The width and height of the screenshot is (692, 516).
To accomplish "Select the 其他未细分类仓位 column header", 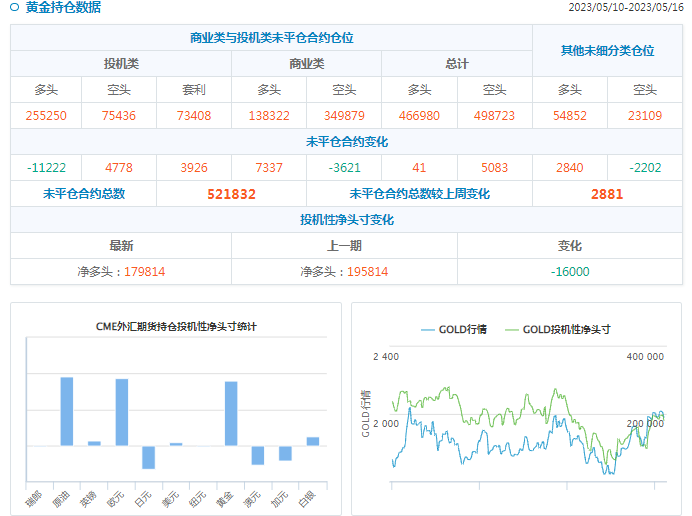I will coord(607,50).
